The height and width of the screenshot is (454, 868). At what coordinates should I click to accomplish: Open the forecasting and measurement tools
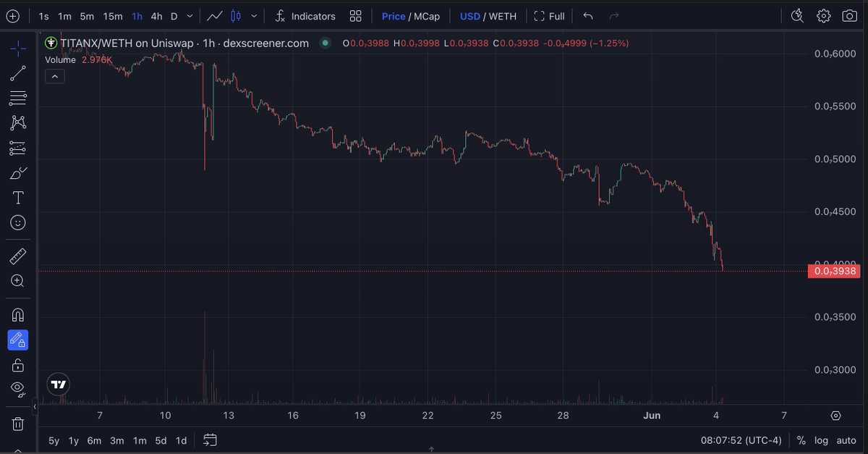coord(18,148)
